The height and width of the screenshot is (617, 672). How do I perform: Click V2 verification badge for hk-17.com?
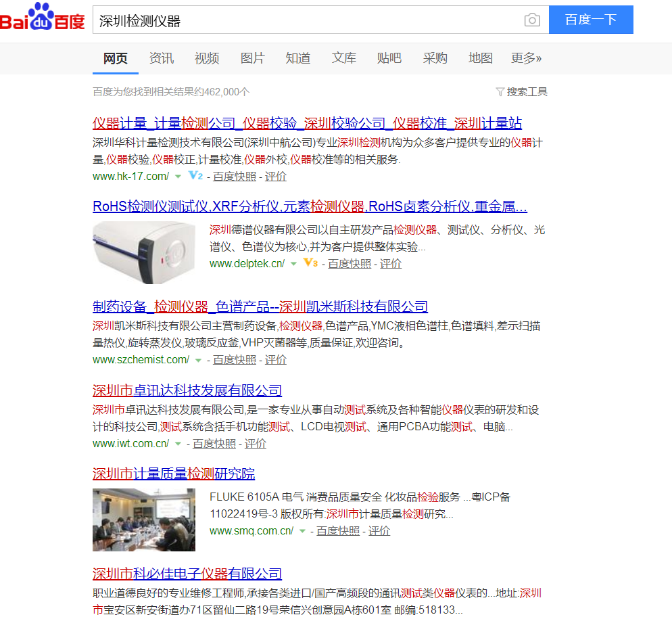tap(195, 175)
